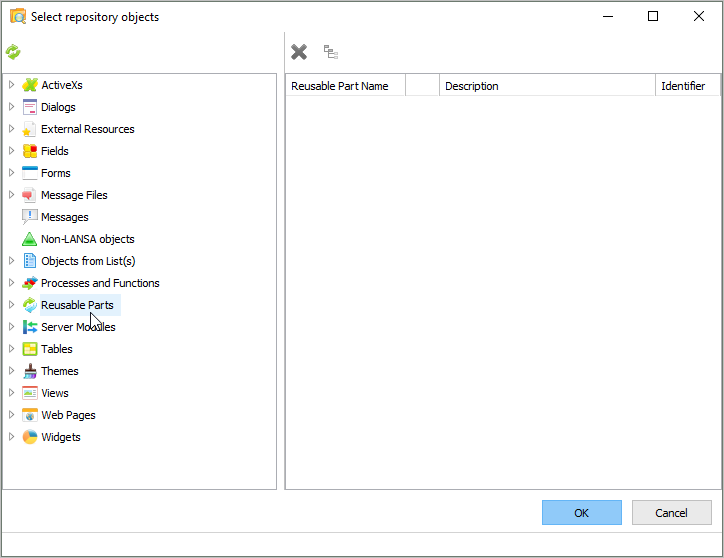Select Messages in the tree
This screenshot has height=558, width=724.
64,217
